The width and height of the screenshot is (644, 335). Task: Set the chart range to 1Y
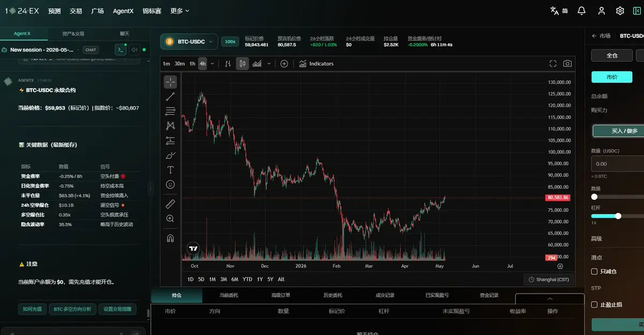pyautogui.click(x=260, y=279)
